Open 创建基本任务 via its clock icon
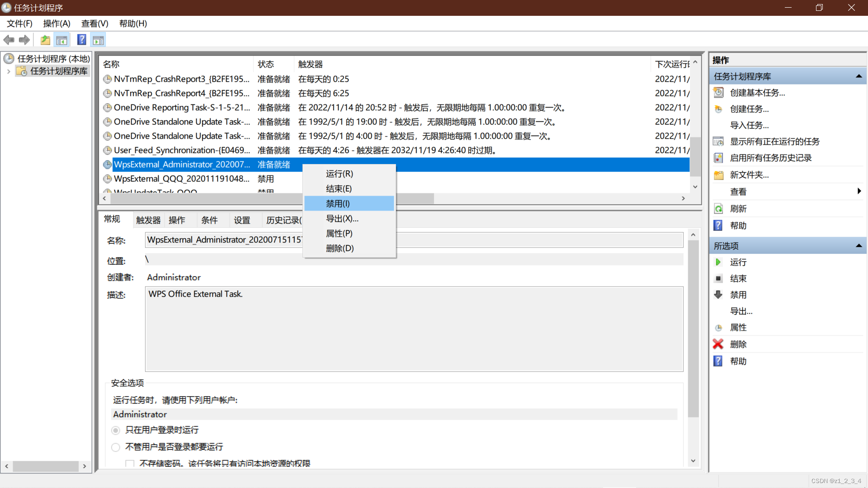The image size is (868, 488). [718, 93]
